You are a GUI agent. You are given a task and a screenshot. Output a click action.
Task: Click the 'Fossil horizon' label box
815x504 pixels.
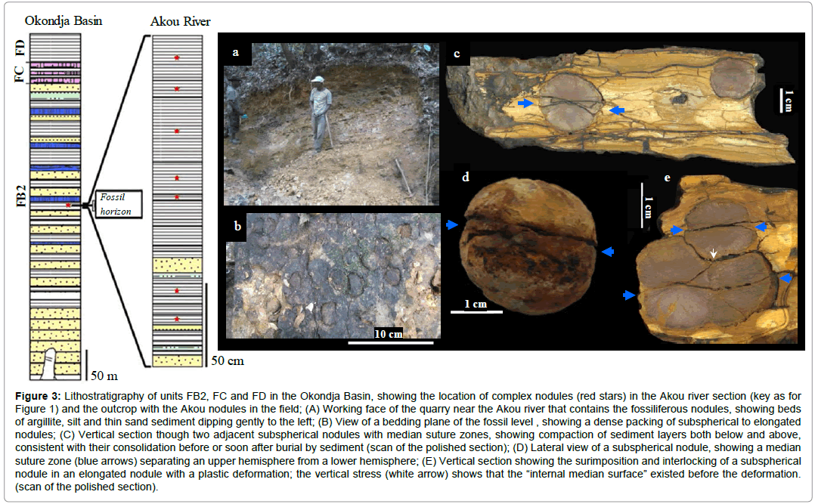coord(115,204)
